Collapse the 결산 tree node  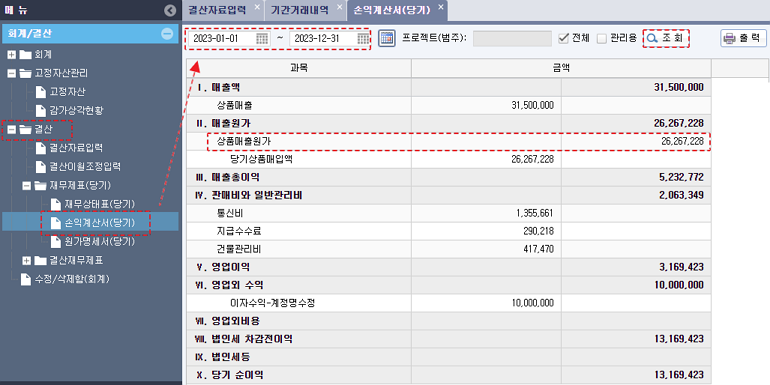(x=12, y=130)
